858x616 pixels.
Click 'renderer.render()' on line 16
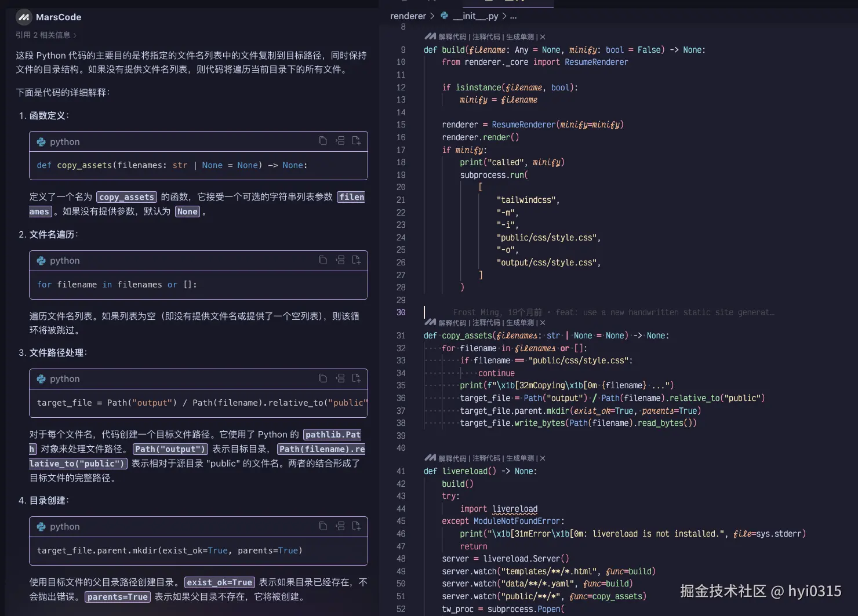[x=481, y=137]
